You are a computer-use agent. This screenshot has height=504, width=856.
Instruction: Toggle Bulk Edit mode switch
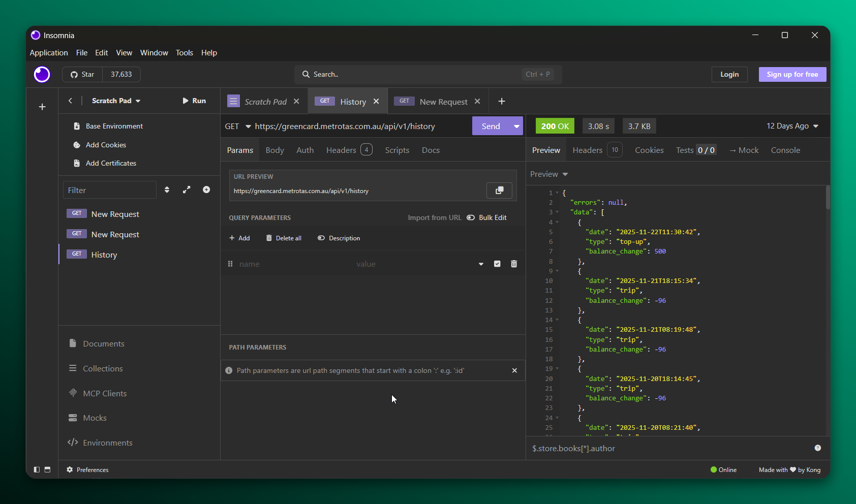471,217
